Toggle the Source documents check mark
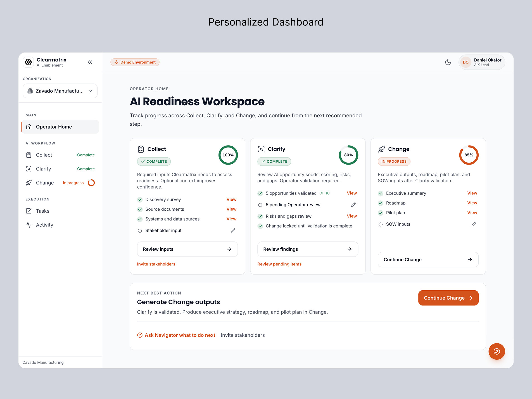Image resolution: width=532 pixels, height=399 pixels. tap(140, 210)
